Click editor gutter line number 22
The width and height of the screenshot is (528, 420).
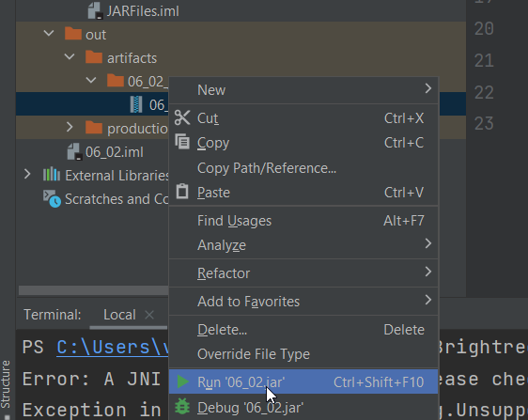[484, 92]
